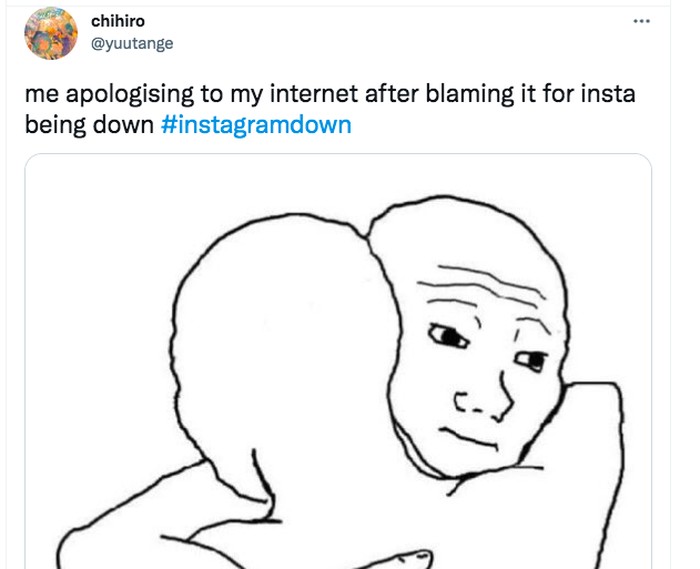Open chihiro's profile picture avatar
Viewport: 700px width, 569px height.
[x=51, y=33]
